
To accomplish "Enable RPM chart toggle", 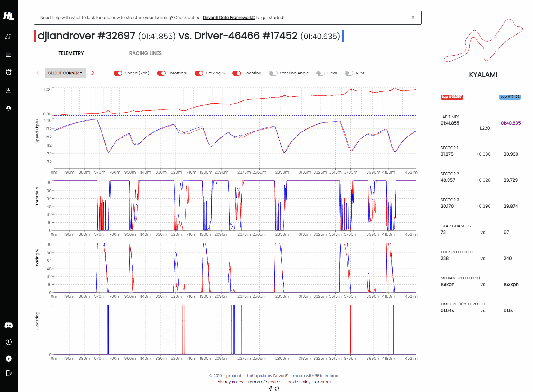I will pos(349,73).
